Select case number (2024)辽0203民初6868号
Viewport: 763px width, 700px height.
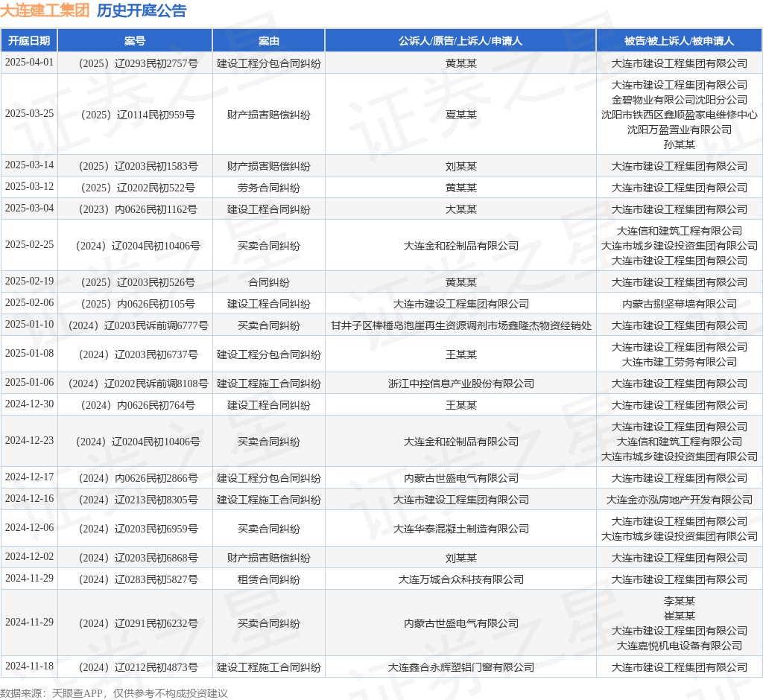tap(138, 558)
